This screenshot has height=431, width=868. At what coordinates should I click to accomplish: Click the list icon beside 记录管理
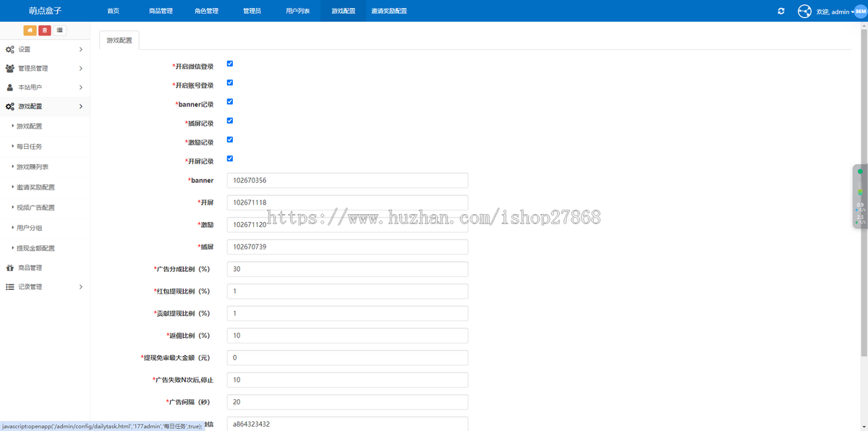point(9,287)
